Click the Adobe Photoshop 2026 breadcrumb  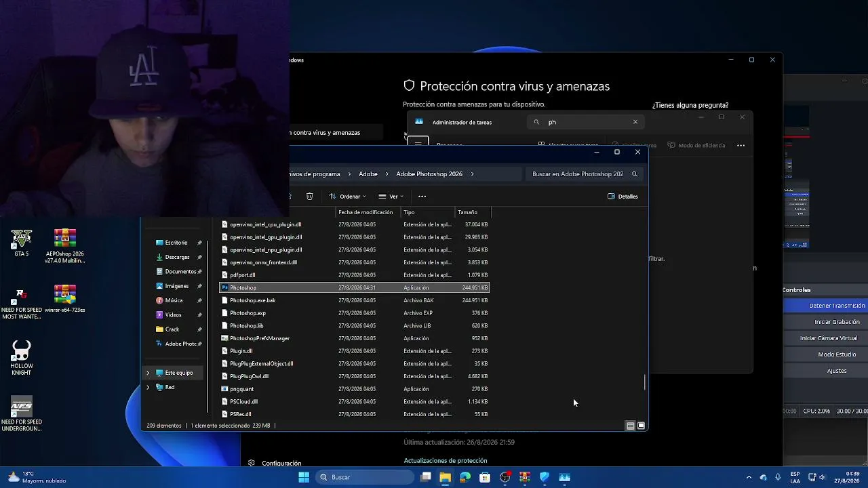[429, 174]
